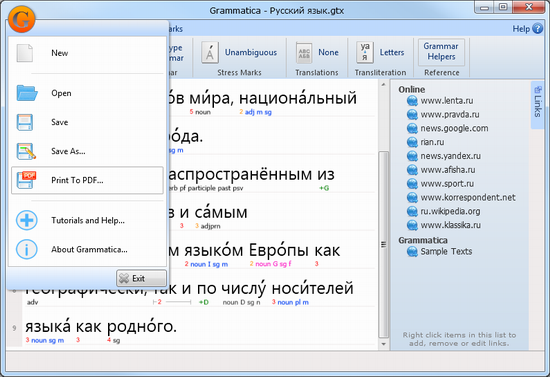Click the globe icon beside www.sport.ru
Screen dimensions: 550x377
pyautogui.click(x=412, y=184)
